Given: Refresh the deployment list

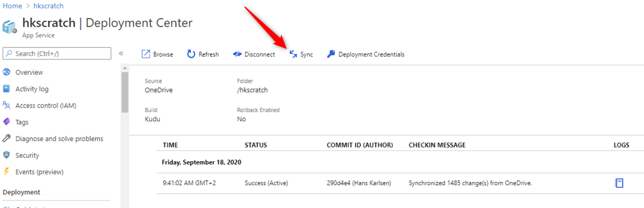Looking at the screenshot, I should tap(203, 54).
